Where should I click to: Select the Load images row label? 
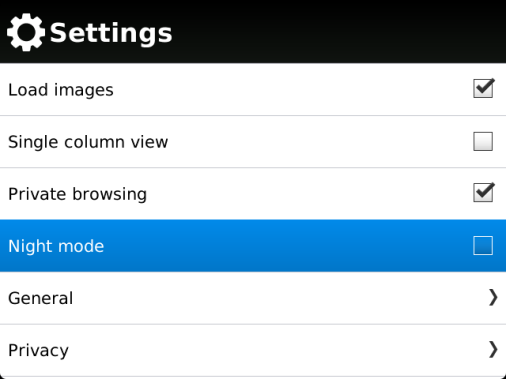point(61,90)
